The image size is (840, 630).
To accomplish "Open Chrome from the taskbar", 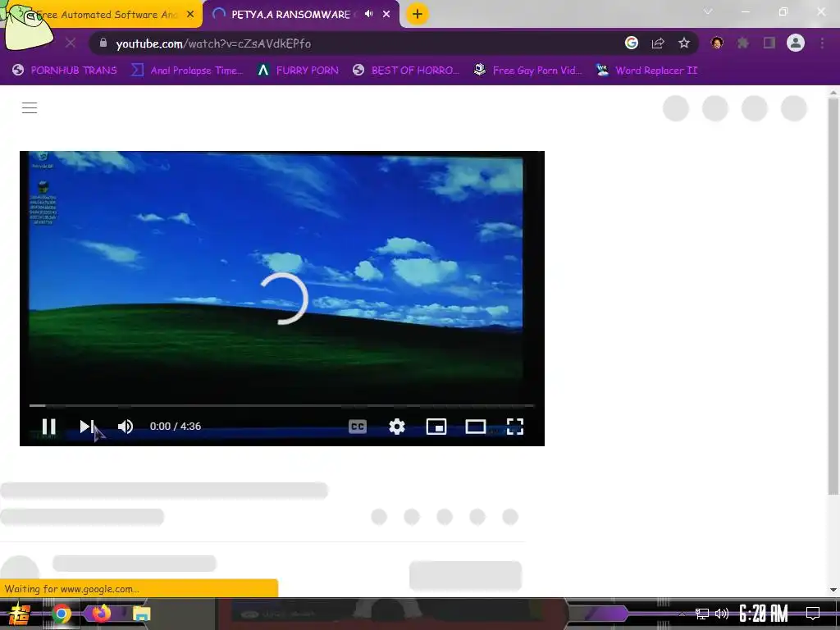I will point(62,614).
